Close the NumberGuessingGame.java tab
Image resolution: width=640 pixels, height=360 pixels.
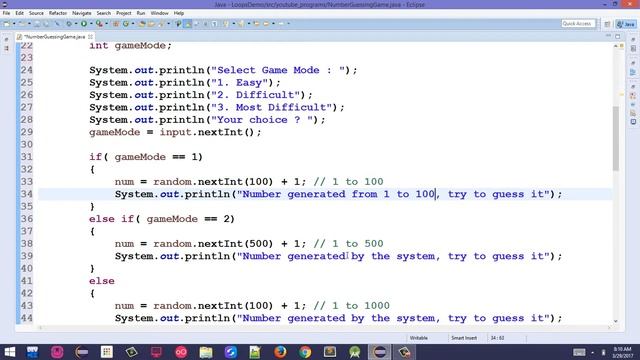click(x=90, y=37)
